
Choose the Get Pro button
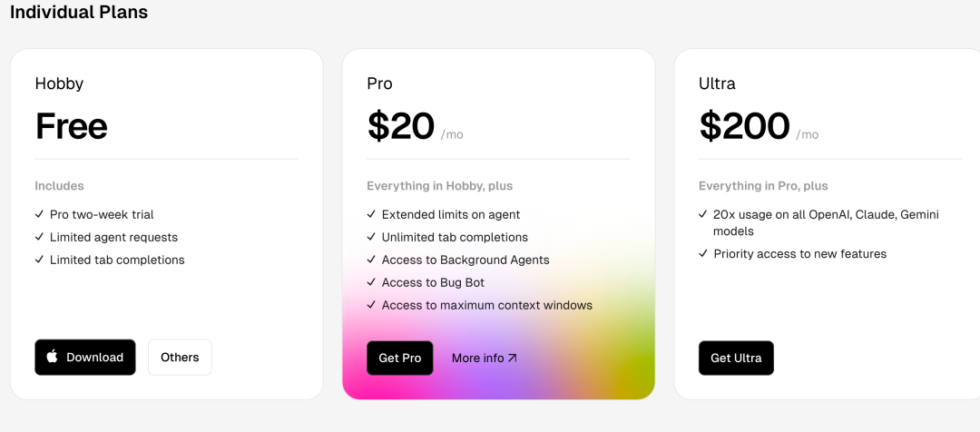(400, 358)
